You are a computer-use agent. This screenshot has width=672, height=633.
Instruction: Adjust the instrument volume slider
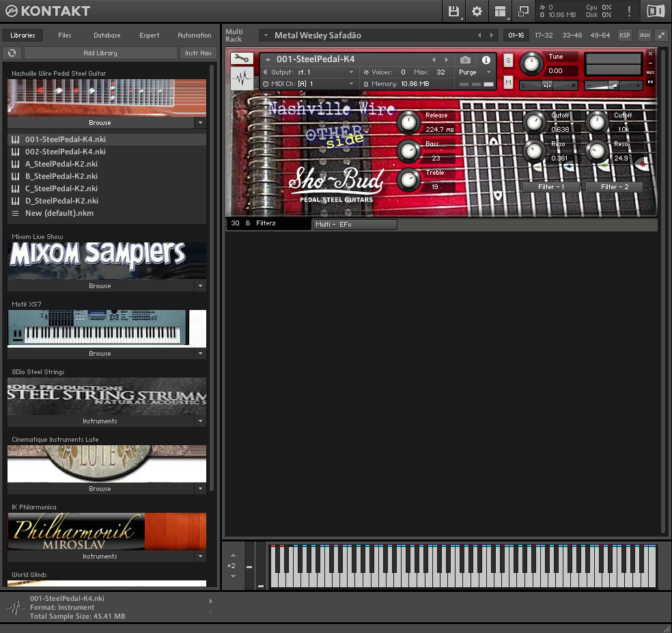click(x=613, y=86)
